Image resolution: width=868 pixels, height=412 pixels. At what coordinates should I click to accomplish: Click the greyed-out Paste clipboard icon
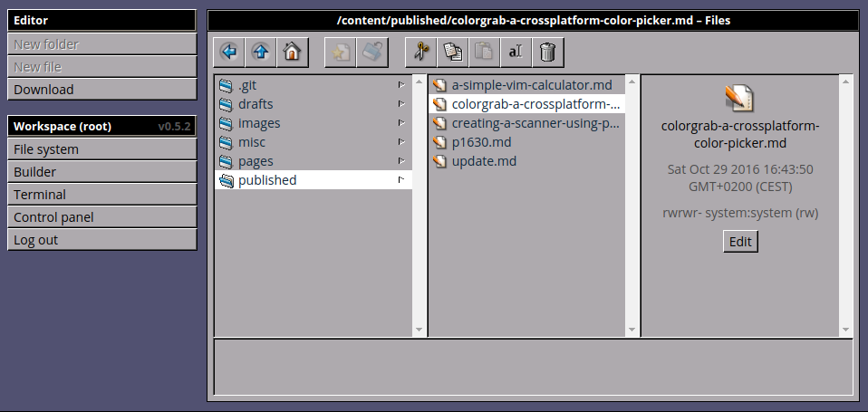pos(485,53)
